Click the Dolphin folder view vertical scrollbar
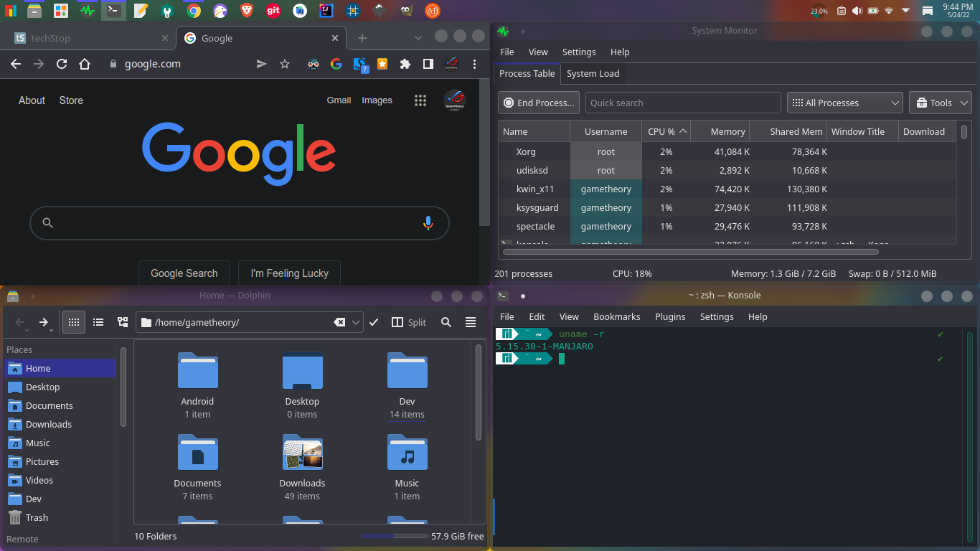980x551 pixels. [479, 392]
